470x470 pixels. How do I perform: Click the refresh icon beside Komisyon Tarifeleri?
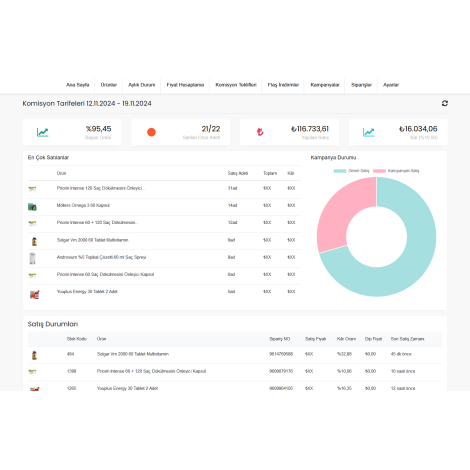pyautogui.click(x=444, y=103)
